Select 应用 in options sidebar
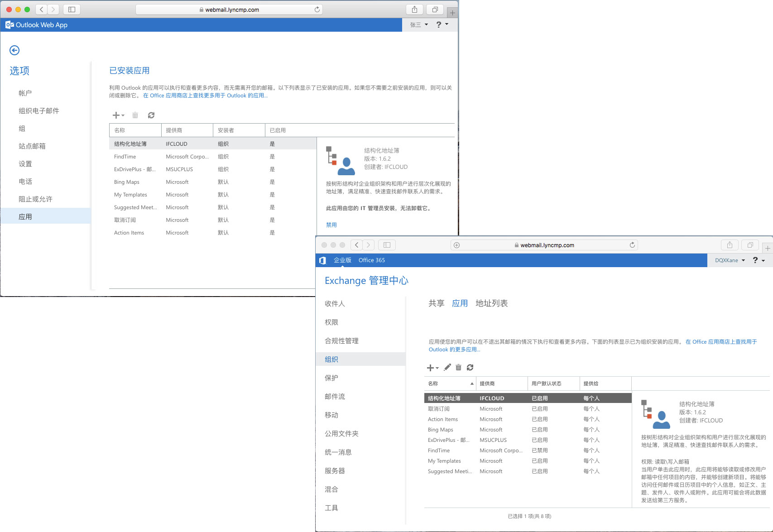The width and height of the screenshot is (773, 532). click(x=45, y=216)
